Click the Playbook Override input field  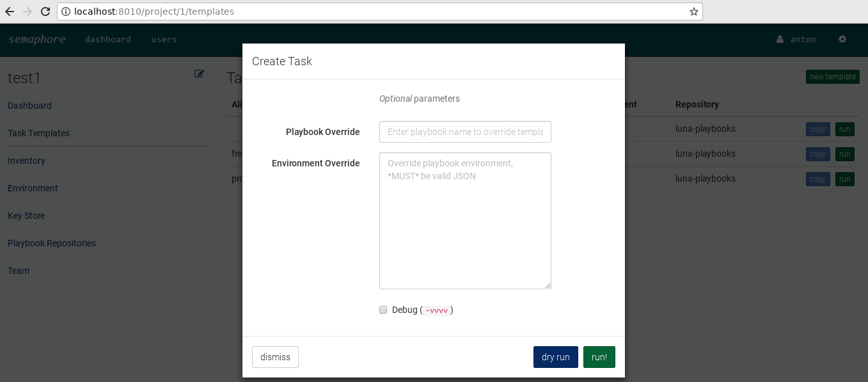click(465, 132)
